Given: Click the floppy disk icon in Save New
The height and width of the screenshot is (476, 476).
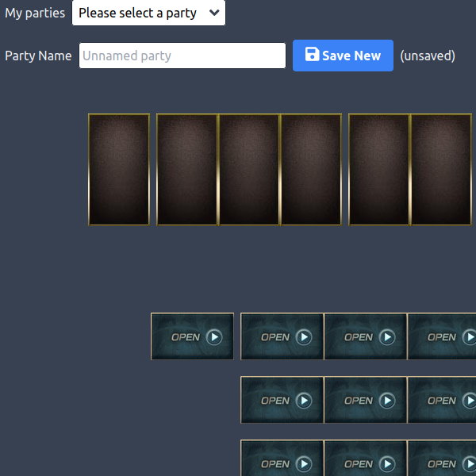Looking at the screenshot, I should click(x=312, y=55).
